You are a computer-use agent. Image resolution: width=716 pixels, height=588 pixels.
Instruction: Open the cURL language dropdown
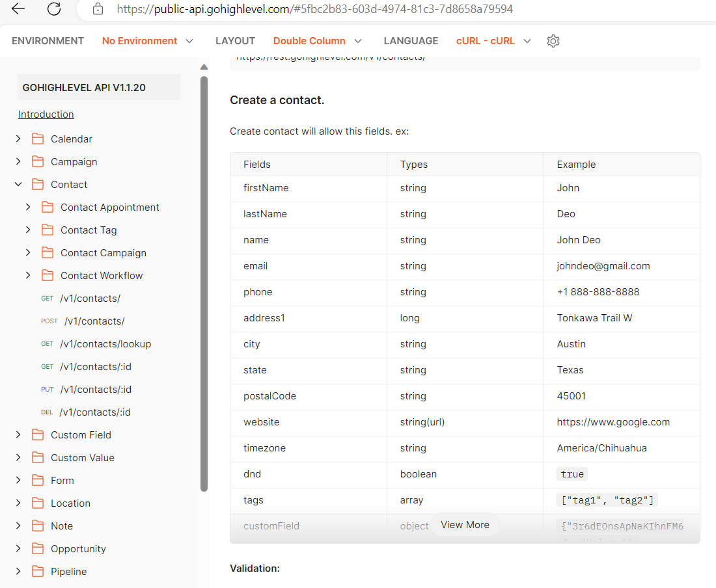tap(493, 41)
